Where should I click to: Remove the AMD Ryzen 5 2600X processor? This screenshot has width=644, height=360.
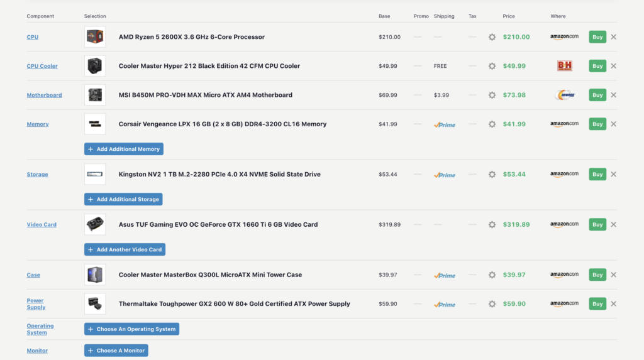(614, 37)
